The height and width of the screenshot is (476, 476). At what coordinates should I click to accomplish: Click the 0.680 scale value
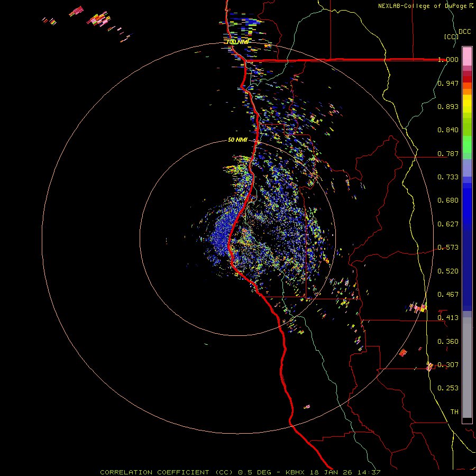(448, 200)
